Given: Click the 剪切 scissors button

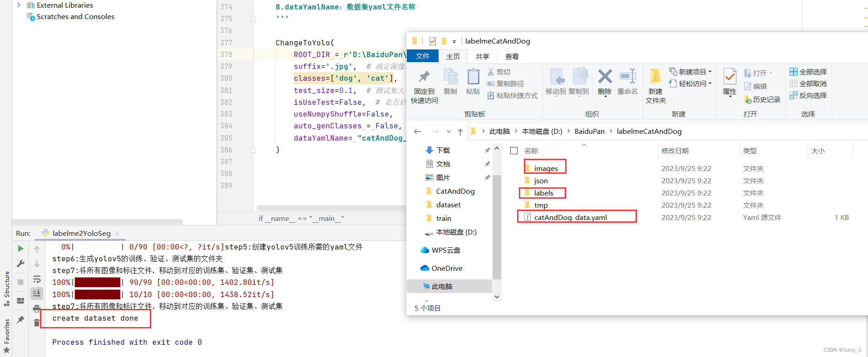Looking at the screenshot, I should tap(499, 72).
